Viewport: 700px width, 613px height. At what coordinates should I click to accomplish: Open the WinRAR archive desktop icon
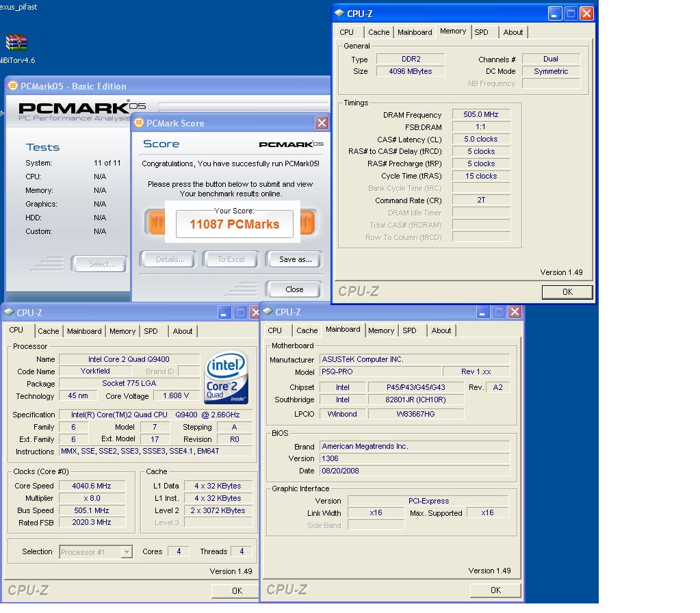[x=16, y=43]
